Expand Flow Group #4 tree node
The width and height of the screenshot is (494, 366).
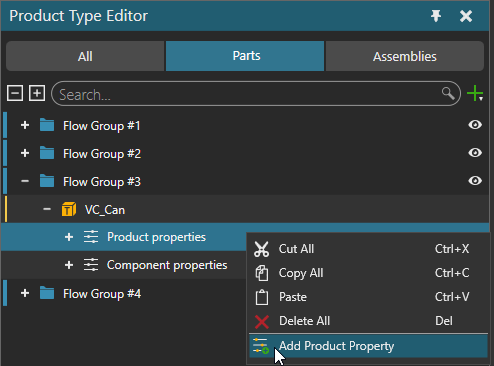point(25,293)
